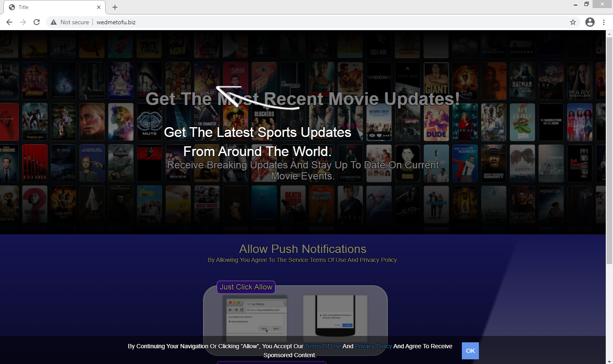Viewport: 613px width, 364px height.
Task: Minimize the browser window
Action: point(576,4)
